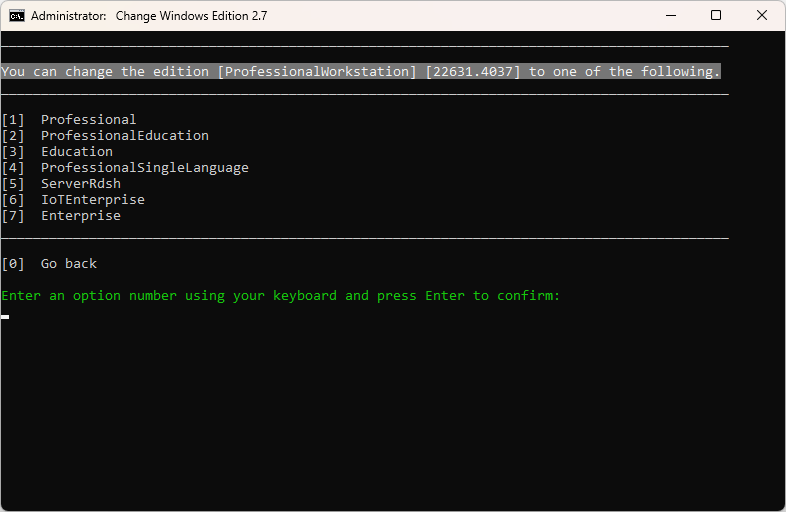
Task: Click the window title 'Administrator: Change Windows Edition 2.7'
Action: [149, 16]
